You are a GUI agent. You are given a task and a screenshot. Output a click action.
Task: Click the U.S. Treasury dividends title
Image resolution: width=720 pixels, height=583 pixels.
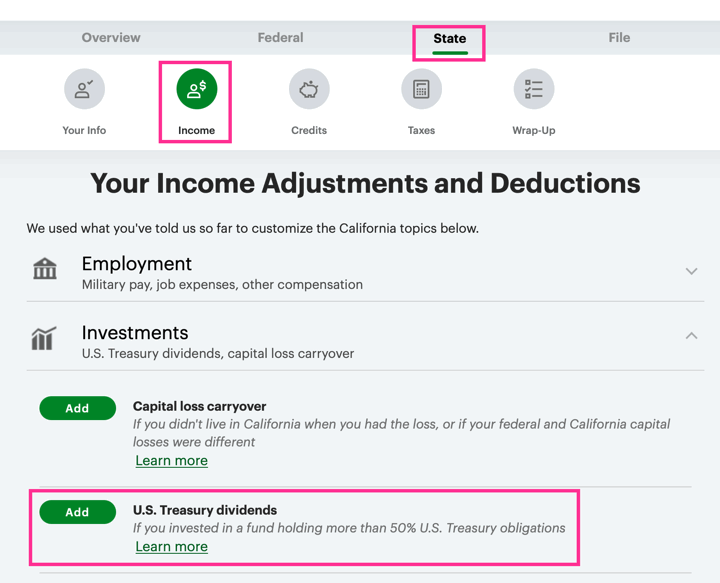[x=205, y=510]
